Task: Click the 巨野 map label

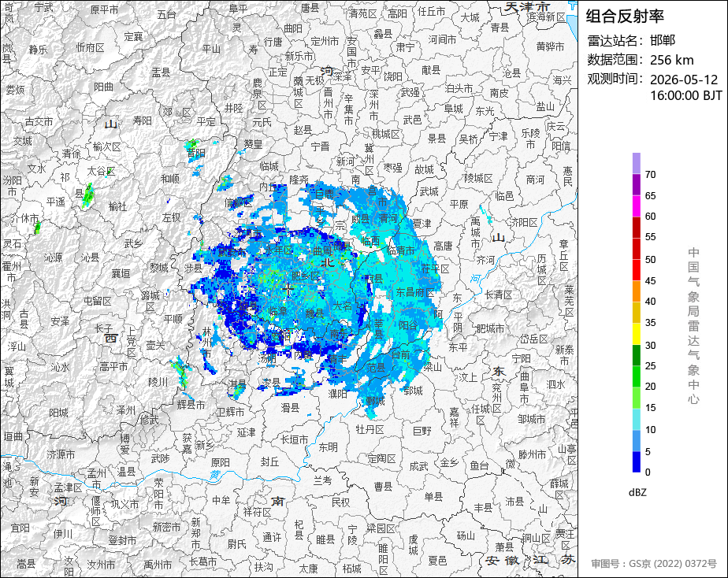Action: pos(422,432)
